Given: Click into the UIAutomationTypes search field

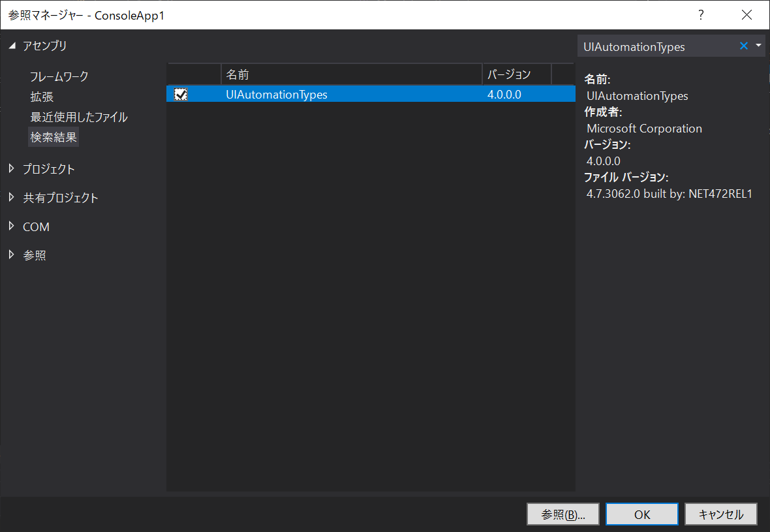Looking at the screenshot, I should click(x=656, y=46).
